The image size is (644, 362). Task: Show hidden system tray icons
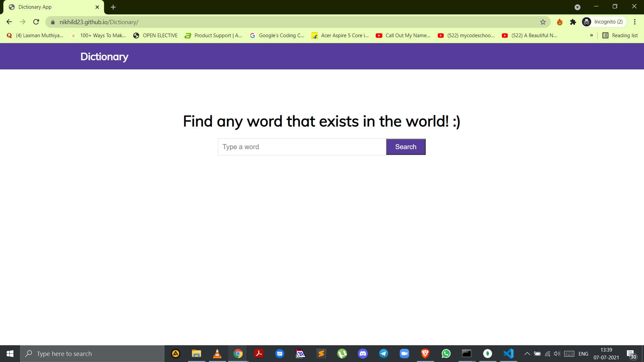[527, 354]
